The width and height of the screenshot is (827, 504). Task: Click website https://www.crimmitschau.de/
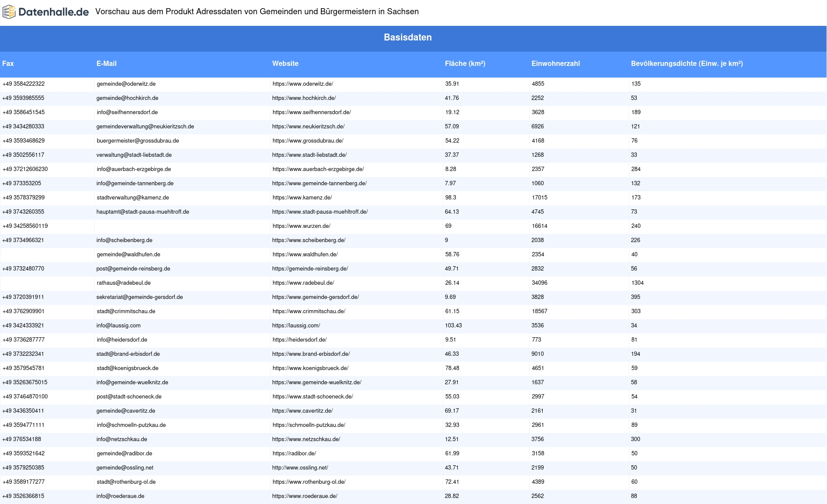click(x=309, y=311)
